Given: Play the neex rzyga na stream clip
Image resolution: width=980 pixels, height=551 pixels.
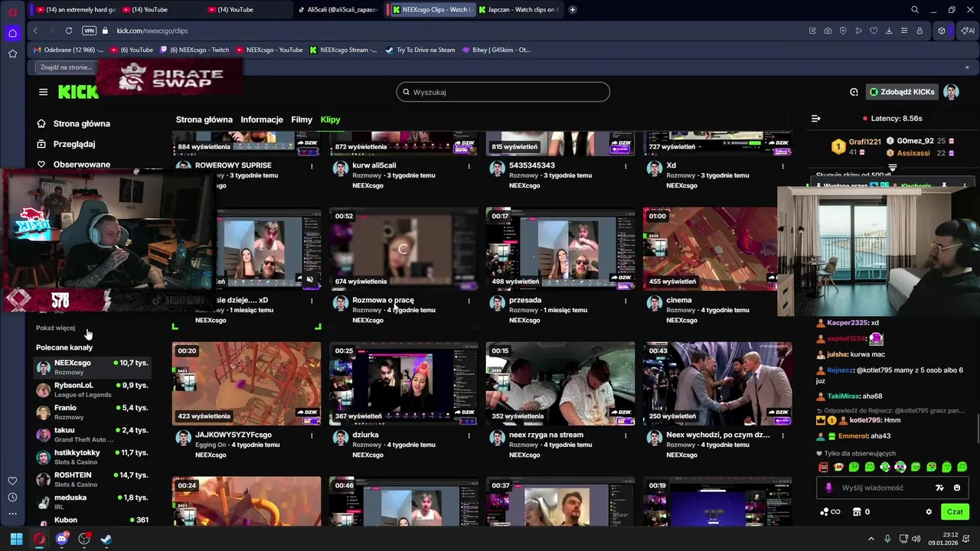Looking at the screenshot, I should pos(560,383).
